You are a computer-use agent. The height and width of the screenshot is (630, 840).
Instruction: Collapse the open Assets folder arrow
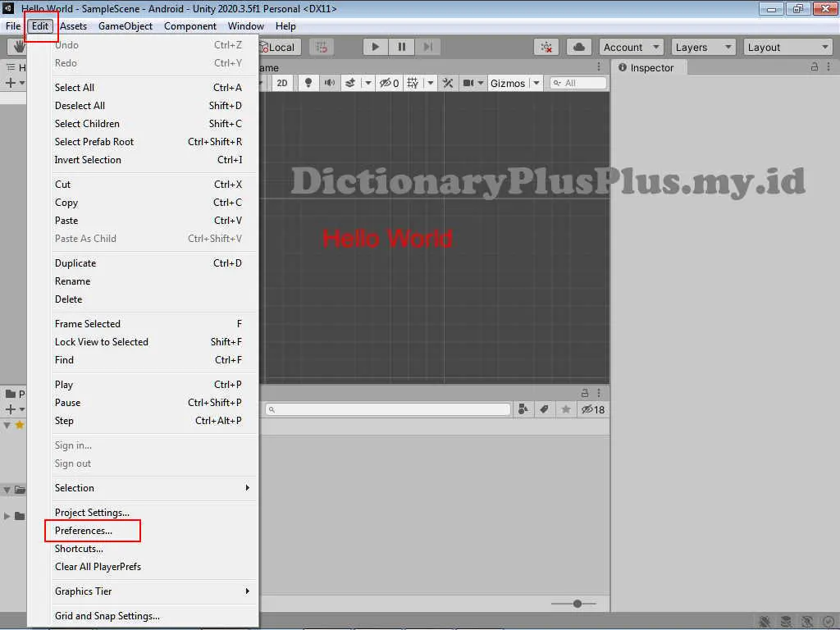pyautogui.click(x=7, y=490)
